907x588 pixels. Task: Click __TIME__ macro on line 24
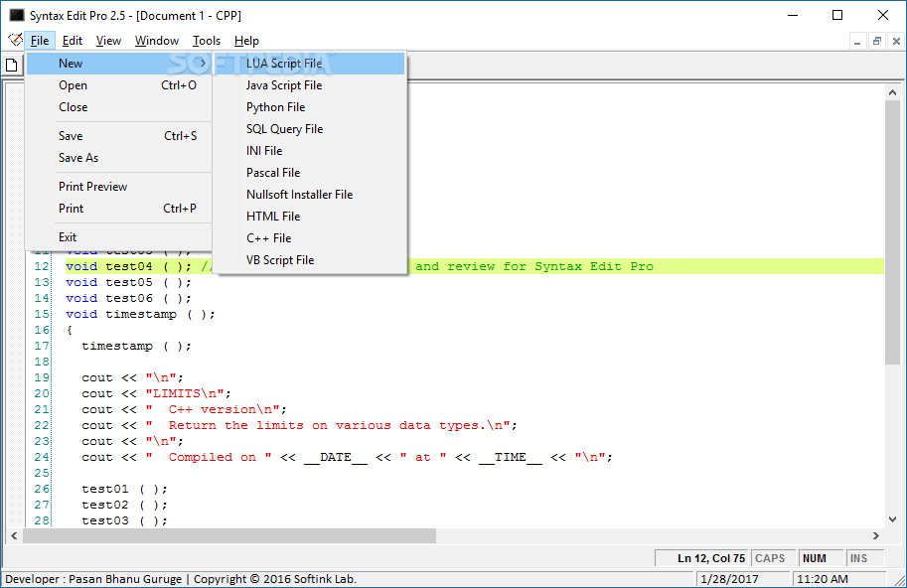tap(511, 457)
